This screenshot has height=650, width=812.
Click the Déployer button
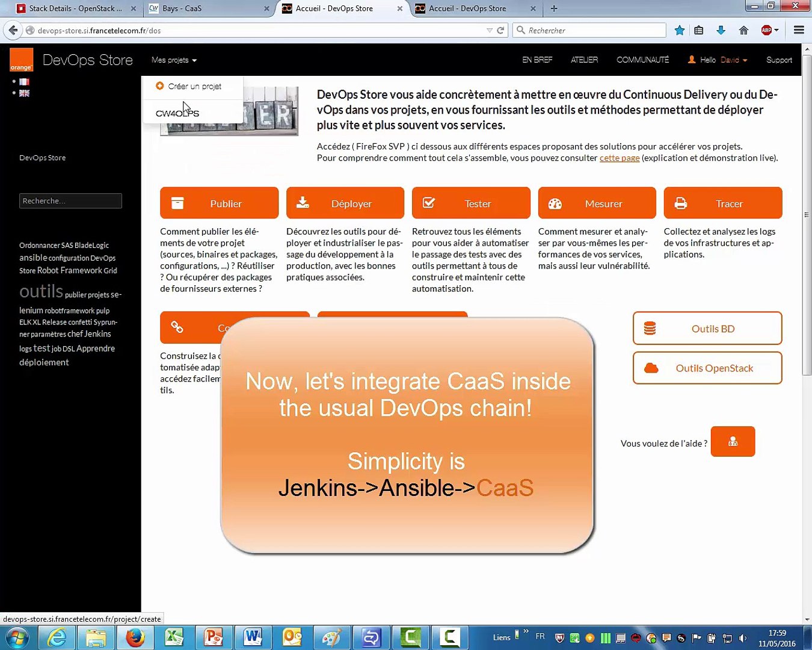click(x=345, y=203)
